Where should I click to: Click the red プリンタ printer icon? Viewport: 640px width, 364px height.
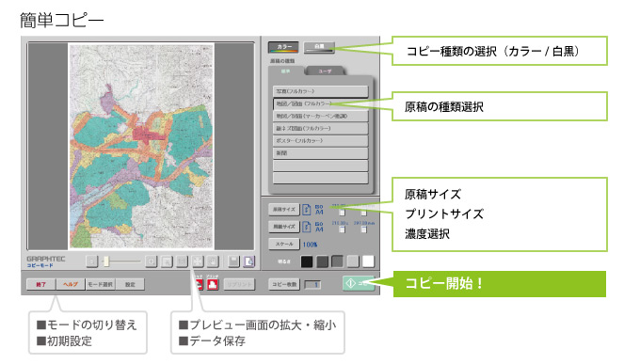pos(213,284)
